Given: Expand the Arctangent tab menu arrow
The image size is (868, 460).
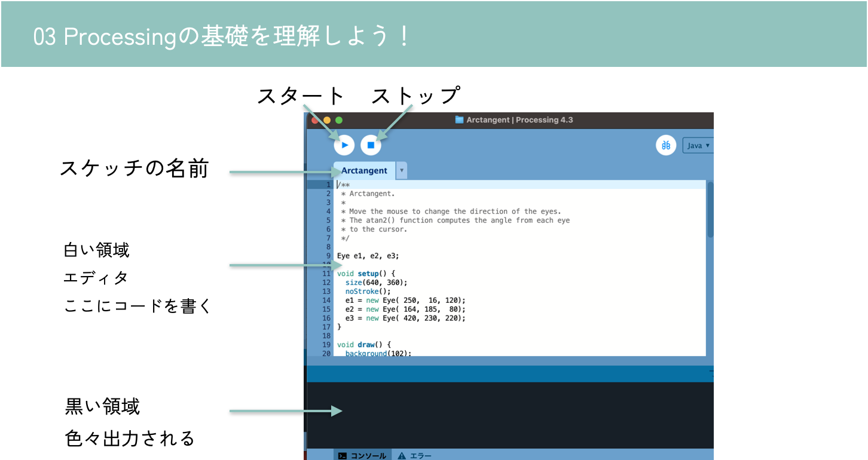Looking at the screenshot, I should pos(401,170).
